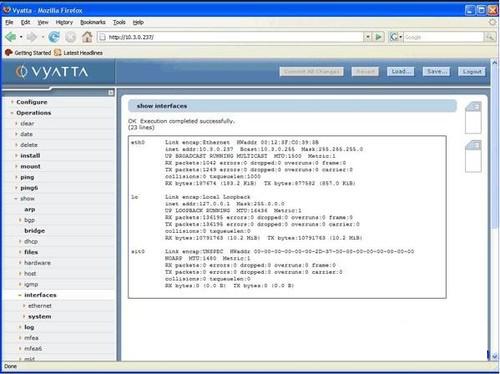Click the Firefox Forward arrow button
500x374 pixels.
coord(32,37)
